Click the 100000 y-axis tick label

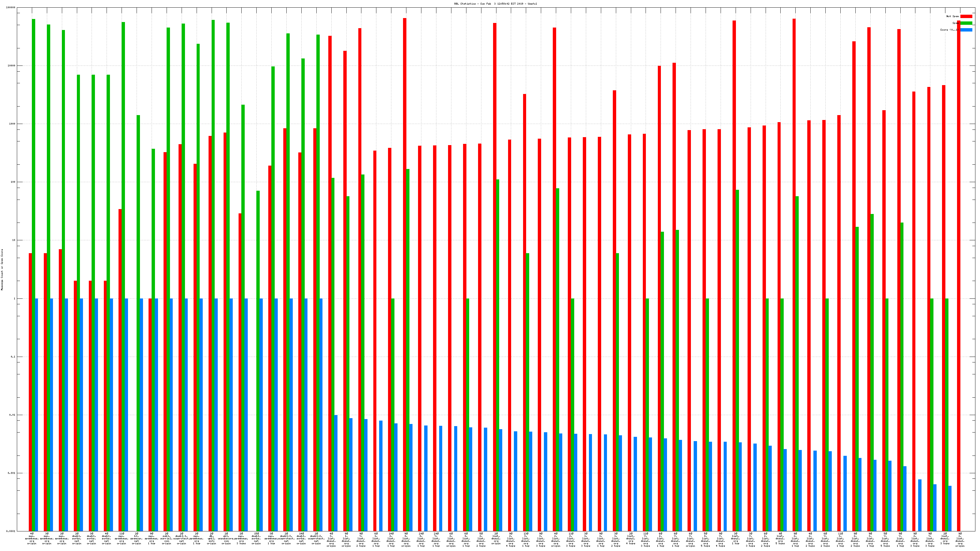point(11,8)
